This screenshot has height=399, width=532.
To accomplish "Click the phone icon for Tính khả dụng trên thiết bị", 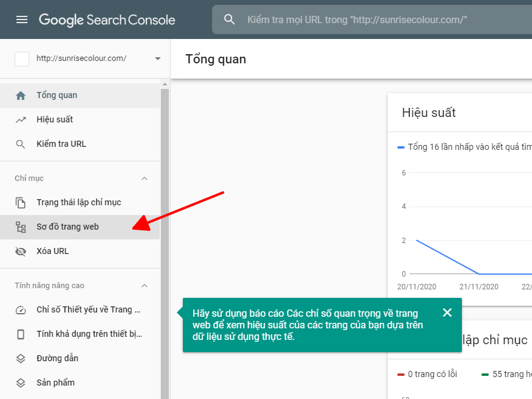I will point(21,334).
